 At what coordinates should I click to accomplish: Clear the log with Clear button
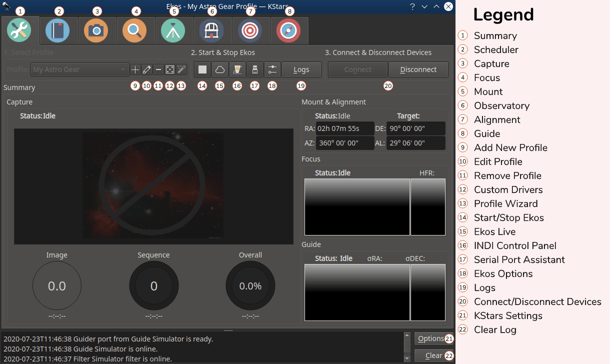click(x=433, y=355)
